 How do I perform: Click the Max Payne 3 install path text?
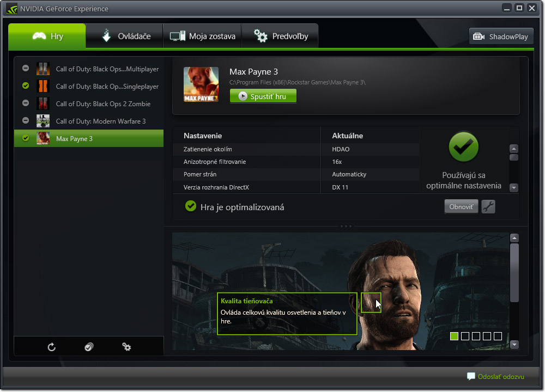[297, 82]
